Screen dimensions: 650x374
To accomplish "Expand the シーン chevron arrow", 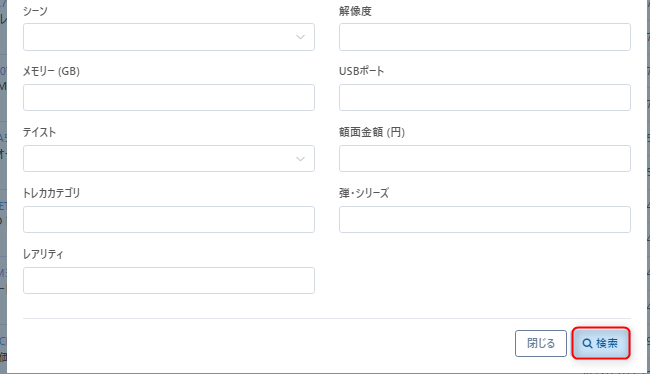I will [301, 37].
